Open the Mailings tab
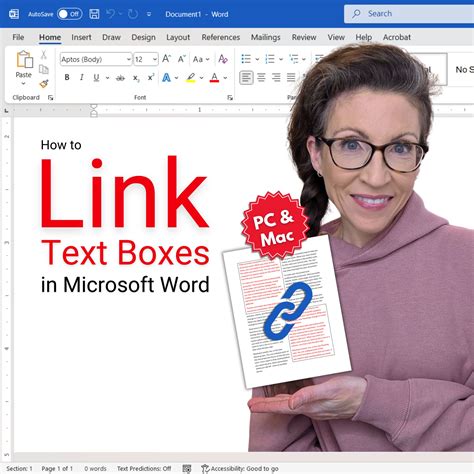This screenshot has height=474, width=474. (x=266, y=37)
